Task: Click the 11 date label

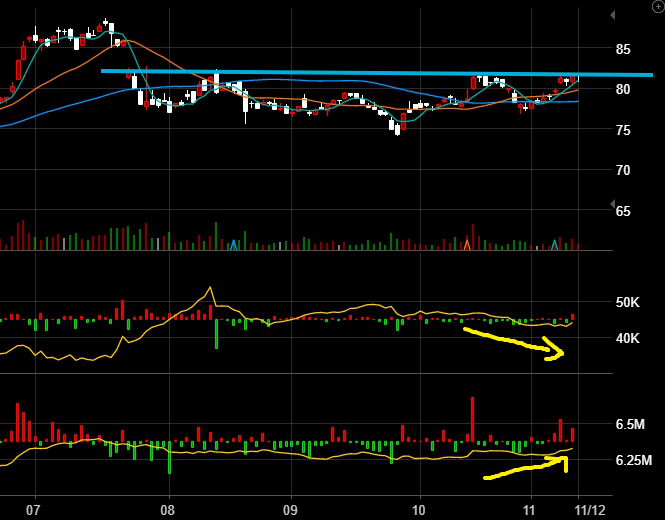Action: 529,510
